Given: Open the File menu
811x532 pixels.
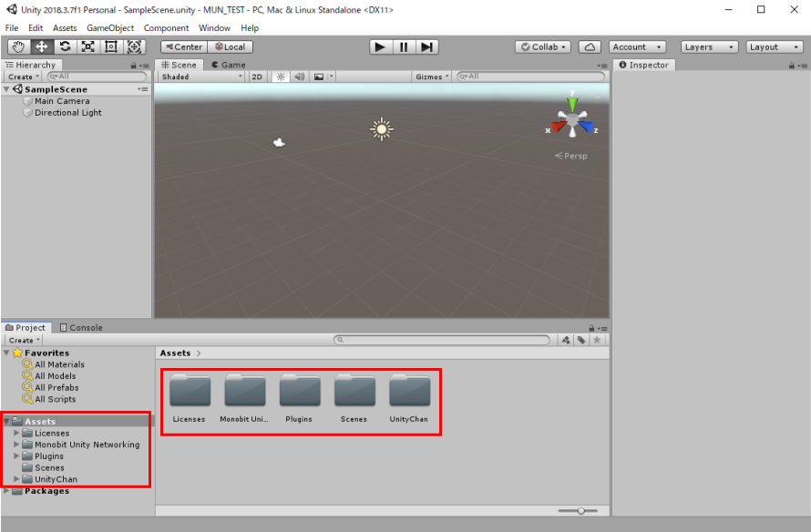Looking at the screenshot, I should tap(11, 28).
